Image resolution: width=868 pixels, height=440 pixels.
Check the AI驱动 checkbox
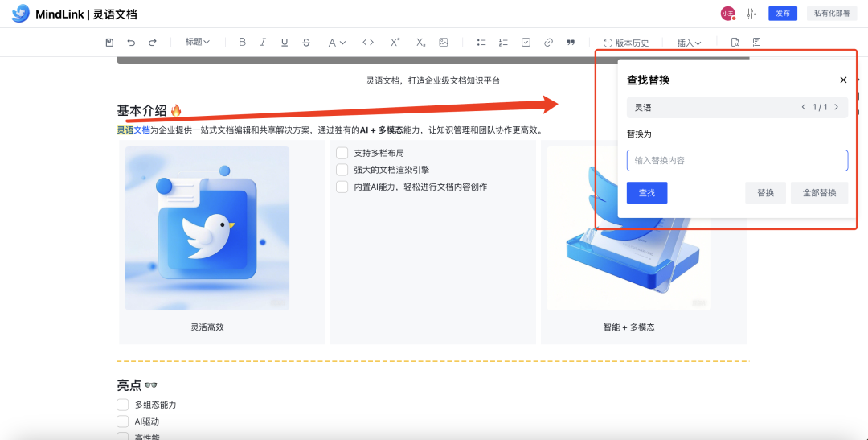[122, 421]
